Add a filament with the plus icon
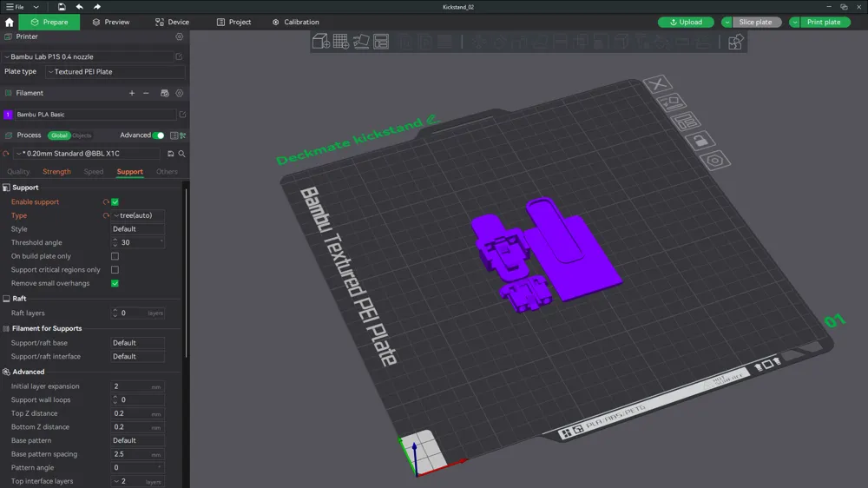 pos(132,93)
